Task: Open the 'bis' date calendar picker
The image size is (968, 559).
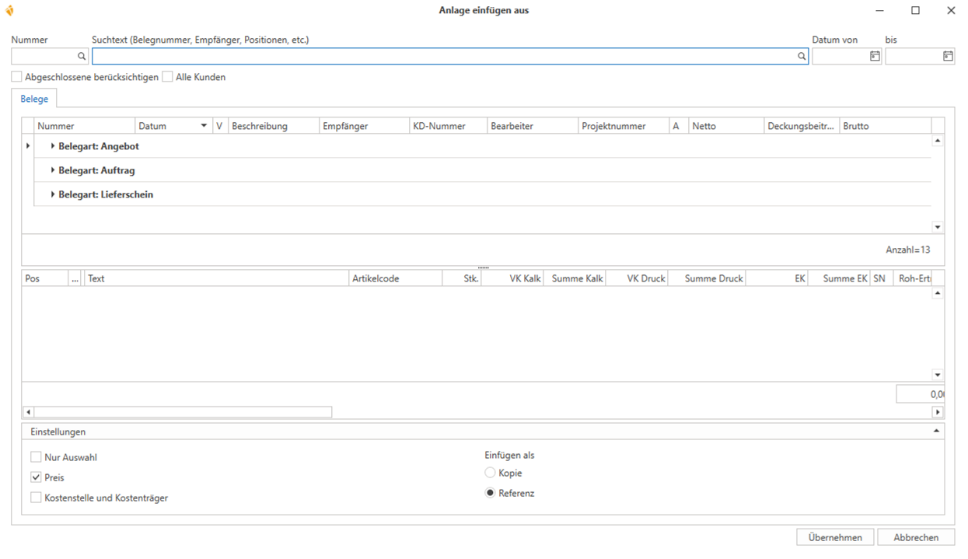Action: 948,57
